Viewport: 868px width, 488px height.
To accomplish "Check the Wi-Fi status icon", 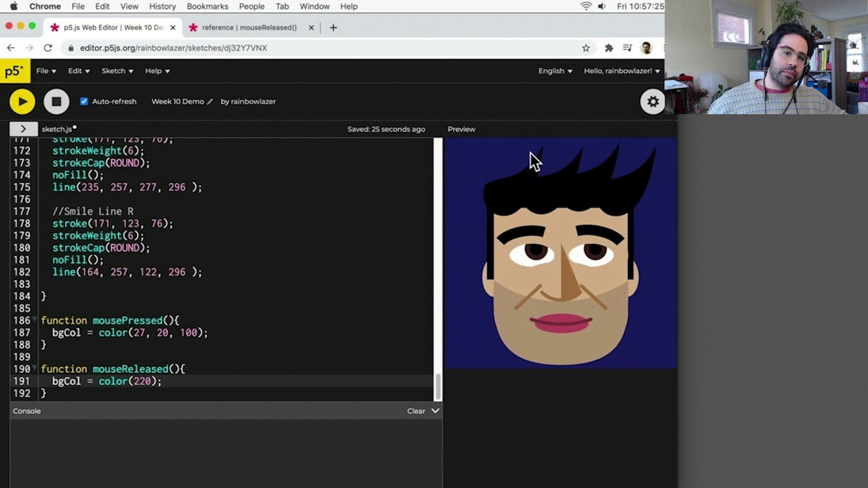I will [x=586, y=6].
